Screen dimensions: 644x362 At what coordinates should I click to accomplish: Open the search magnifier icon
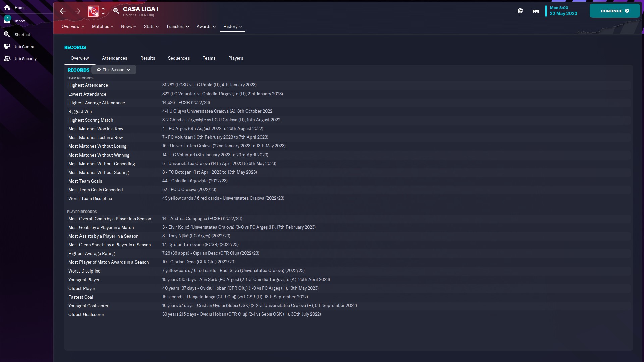coord(116,11)
